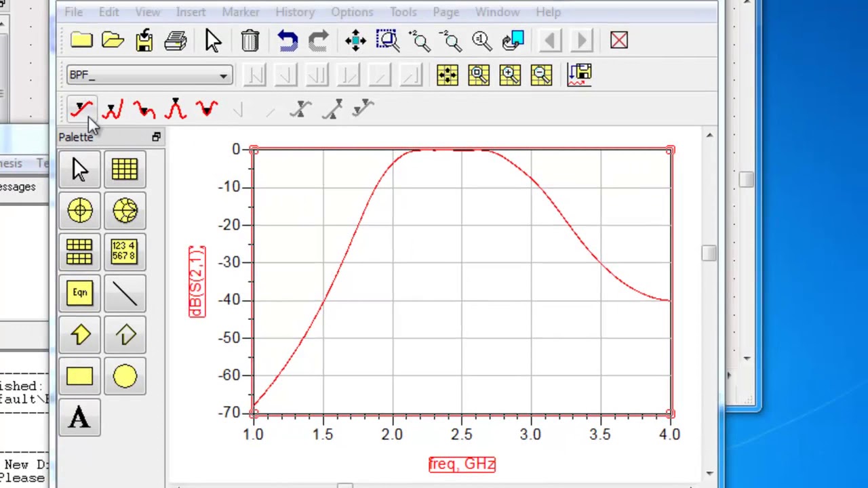Undo the last action
This screenshot has height=488, width=868.
(288, 41)
